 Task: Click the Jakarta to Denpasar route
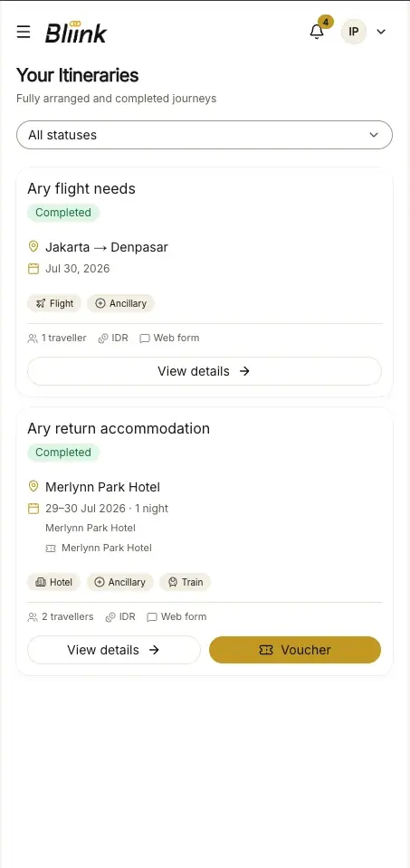tap(106, 247)
